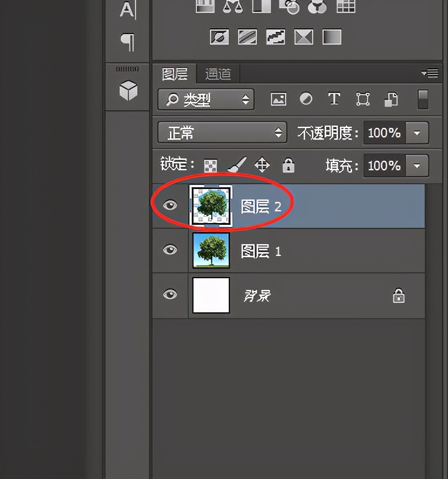Image resolution: width=448 pixels, height=479 pixels.
Task: Filter layers by shape layers icon
Action: pyautogui.click(x=363, y=99)
